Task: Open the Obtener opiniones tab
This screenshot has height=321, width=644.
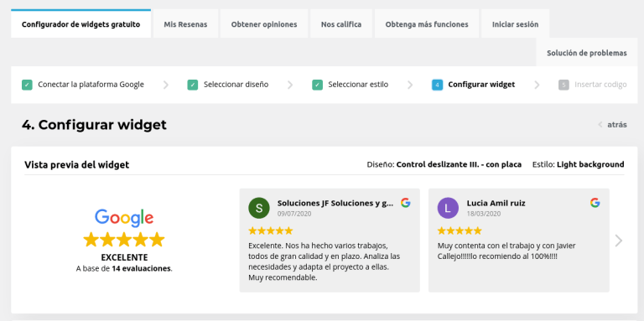Action: (x=264, y=24)
